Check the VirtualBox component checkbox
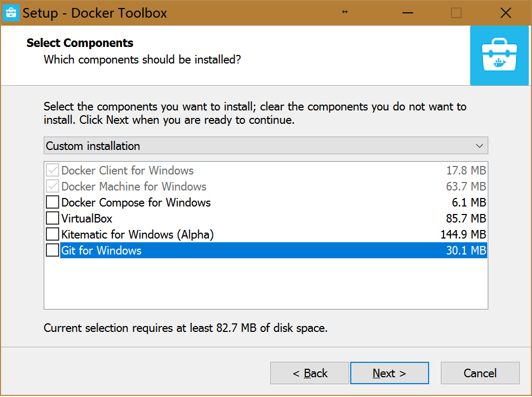532x397 pixels. (x=52, y=219)
